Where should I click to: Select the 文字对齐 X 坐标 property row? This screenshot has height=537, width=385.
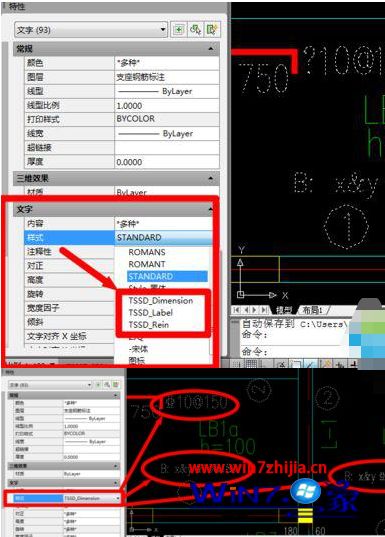69,336
